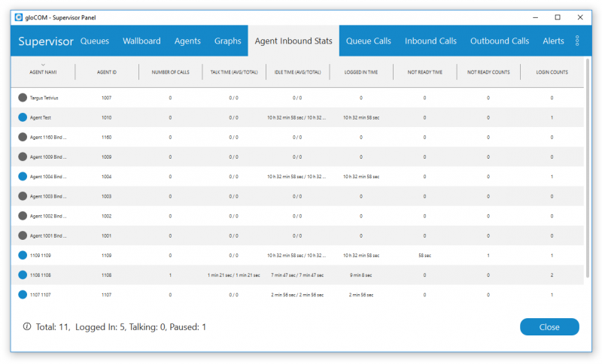Click the Login Counts column header

(x=552, y=72)
